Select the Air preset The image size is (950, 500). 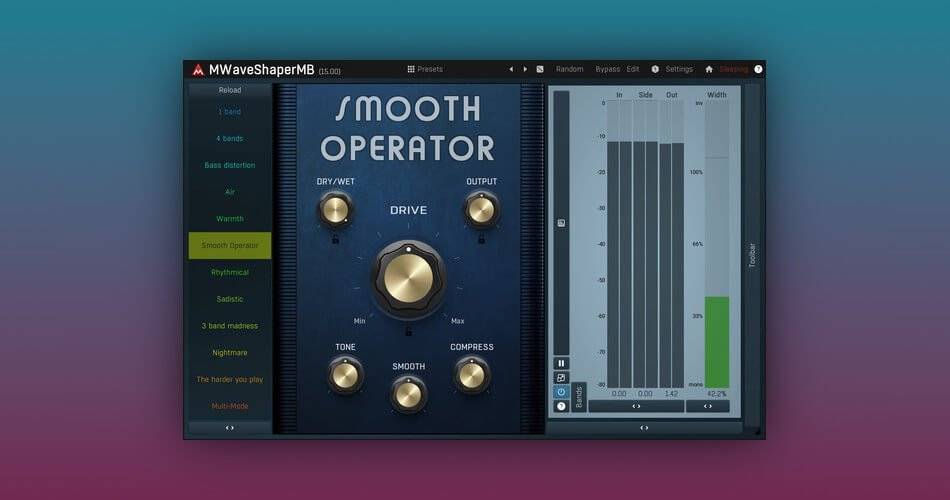click(230, 192)
